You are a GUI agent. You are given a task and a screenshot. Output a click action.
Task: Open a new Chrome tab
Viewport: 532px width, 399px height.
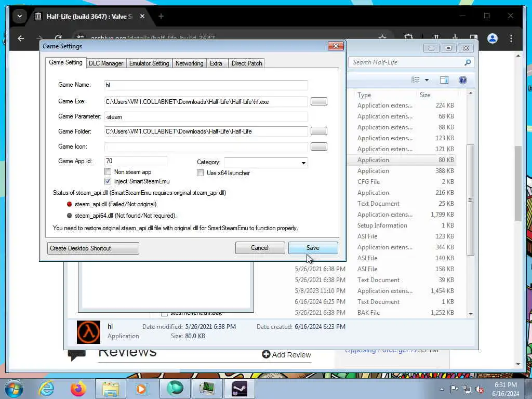tap(161, 16)
